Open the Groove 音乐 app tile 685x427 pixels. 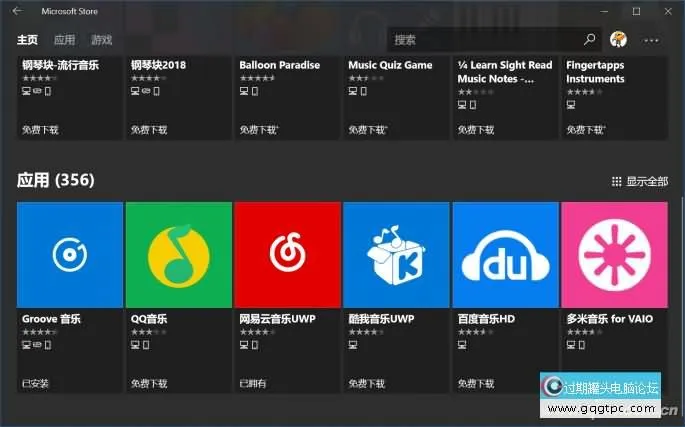coord(70,256)
